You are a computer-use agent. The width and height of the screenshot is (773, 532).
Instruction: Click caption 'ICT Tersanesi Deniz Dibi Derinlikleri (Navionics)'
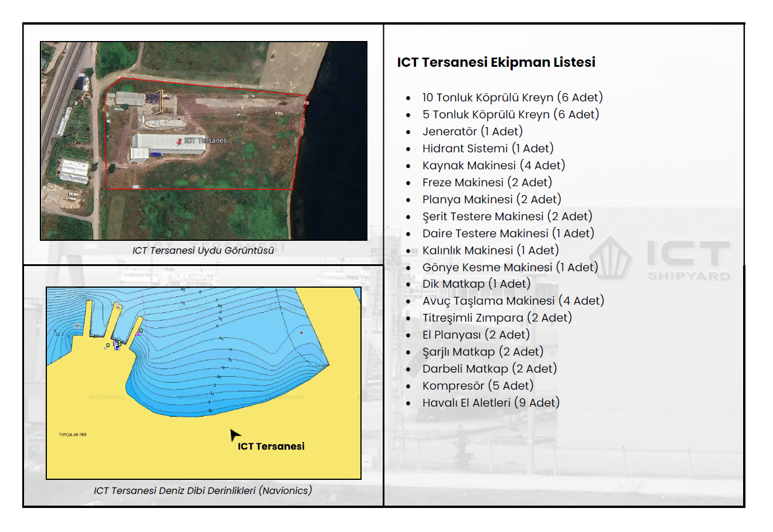[x=203, y=490]
